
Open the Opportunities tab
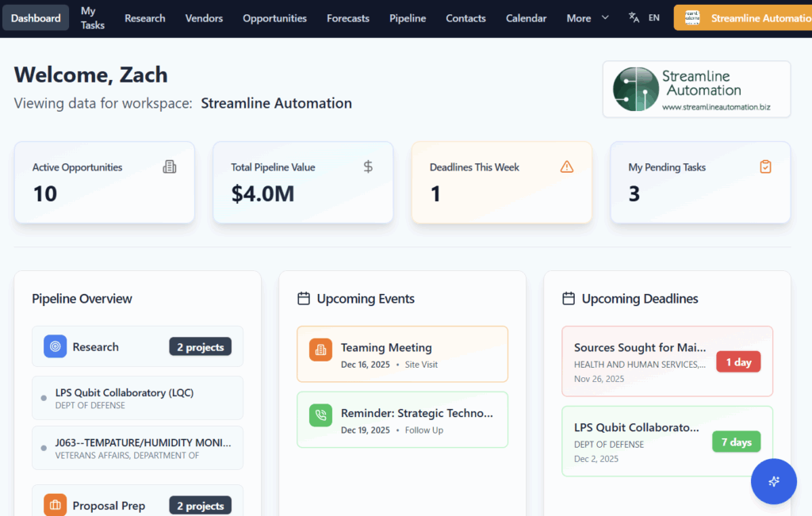point(274,17)
